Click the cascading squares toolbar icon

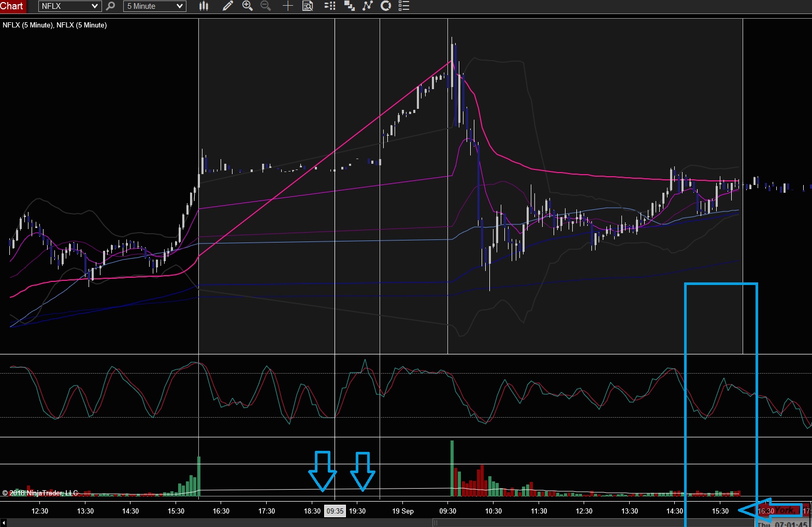[x=350, y=6]
